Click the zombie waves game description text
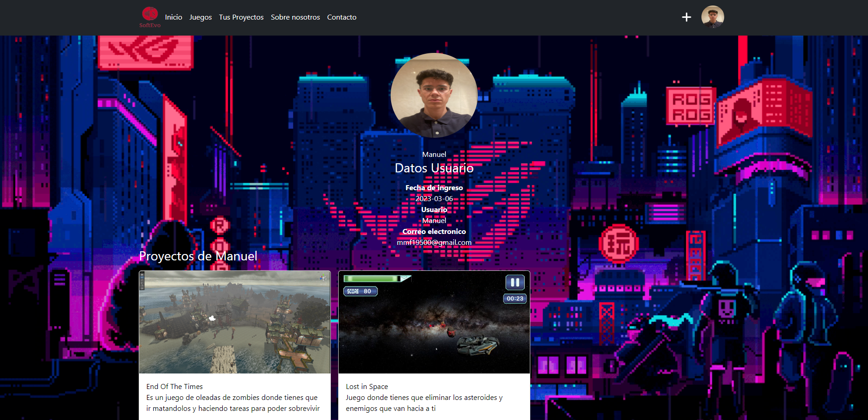 click(233, 403)
